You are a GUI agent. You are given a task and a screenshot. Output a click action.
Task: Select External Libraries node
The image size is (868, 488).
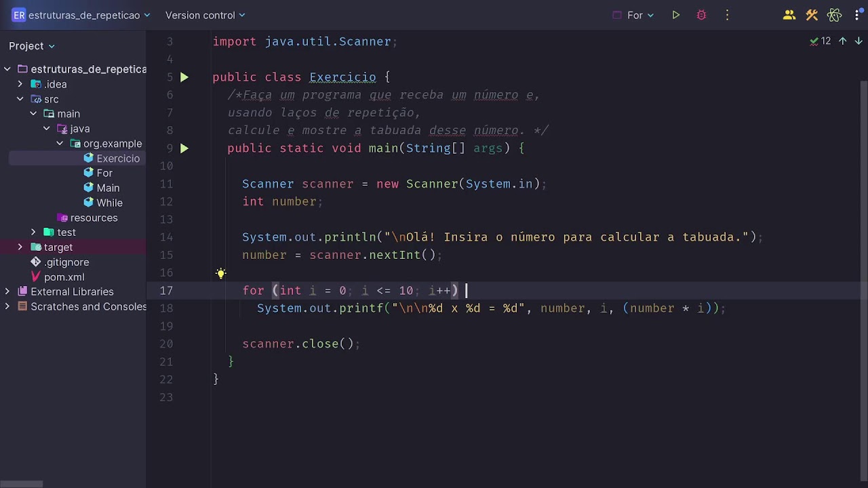(x=65, y=291)
